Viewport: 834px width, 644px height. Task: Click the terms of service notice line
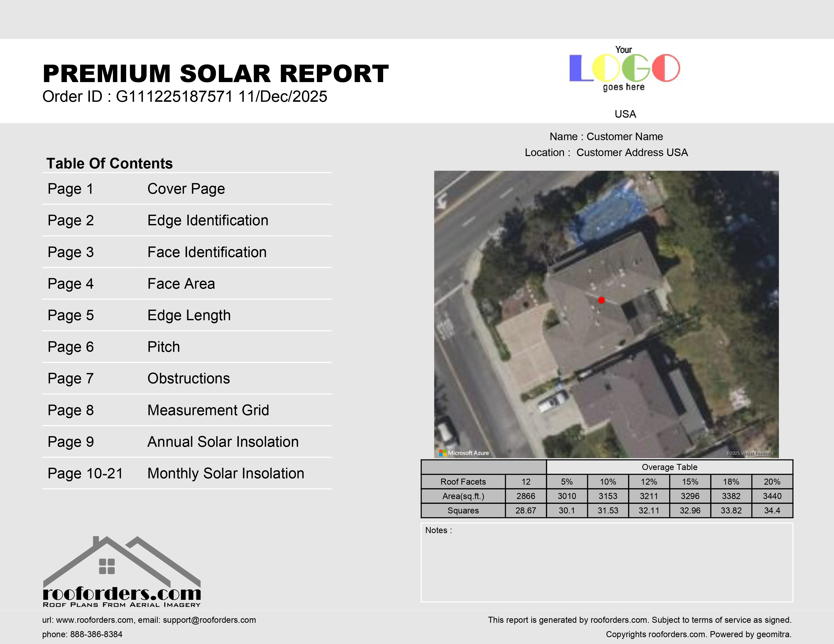tap(640, 620)
